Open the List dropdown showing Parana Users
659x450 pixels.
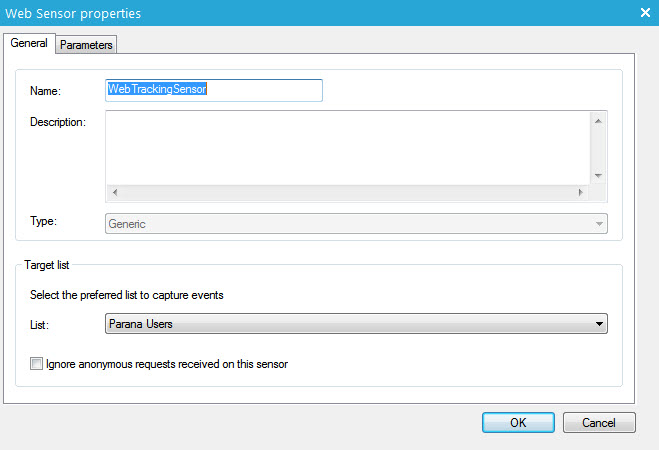pyautogui.click(x=355, y=324)
